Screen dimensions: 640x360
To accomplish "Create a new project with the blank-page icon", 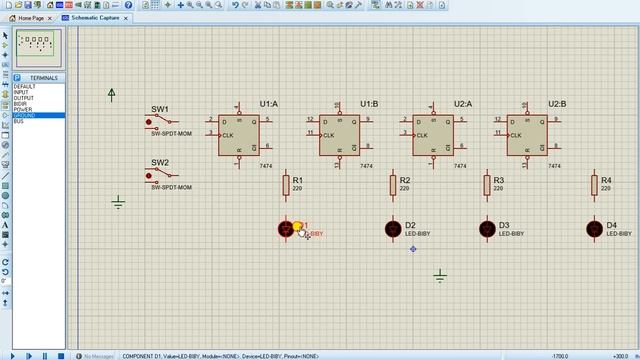I will pos(8,5).
